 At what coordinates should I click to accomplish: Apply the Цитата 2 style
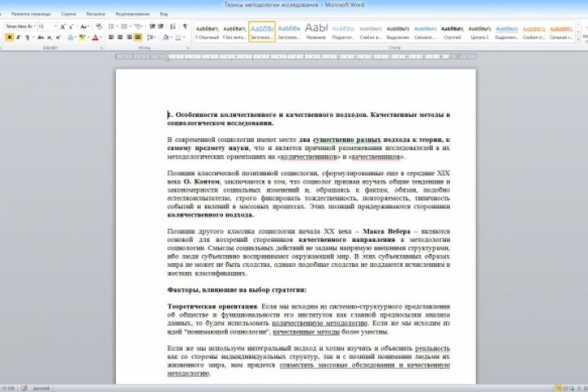479,32
